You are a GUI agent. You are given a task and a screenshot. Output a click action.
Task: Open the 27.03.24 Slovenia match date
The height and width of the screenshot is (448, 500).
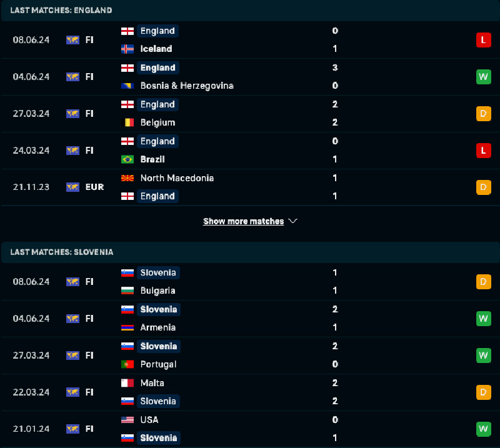click(31, 356)
